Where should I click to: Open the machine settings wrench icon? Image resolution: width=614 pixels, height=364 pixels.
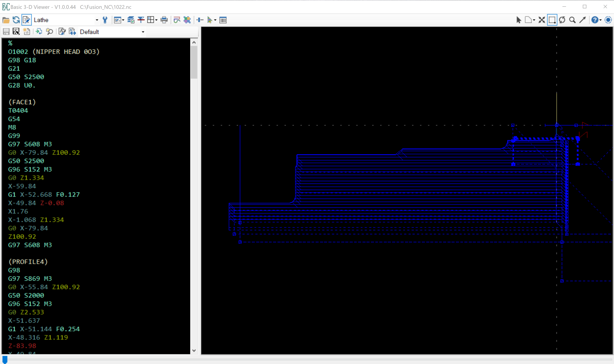click(x=105, y=20)
